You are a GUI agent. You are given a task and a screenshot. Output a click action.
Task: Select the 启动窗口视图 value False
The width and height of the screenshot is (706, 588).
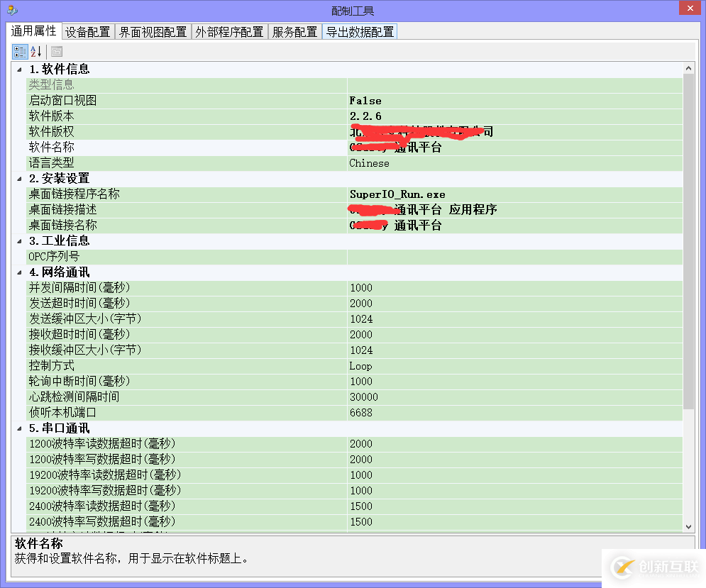(x=515, y=101)
